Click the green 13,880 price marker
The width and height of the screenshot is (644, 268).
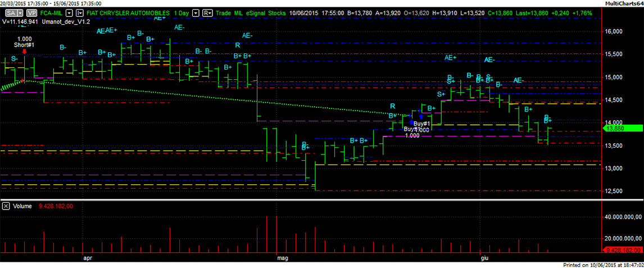pyautogui.click(x=620, y=128)
